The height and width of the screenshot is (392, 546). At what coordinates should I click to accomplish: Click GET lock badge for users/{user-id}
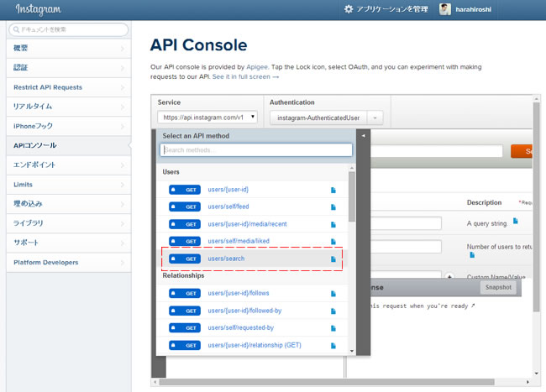(185, 190)
